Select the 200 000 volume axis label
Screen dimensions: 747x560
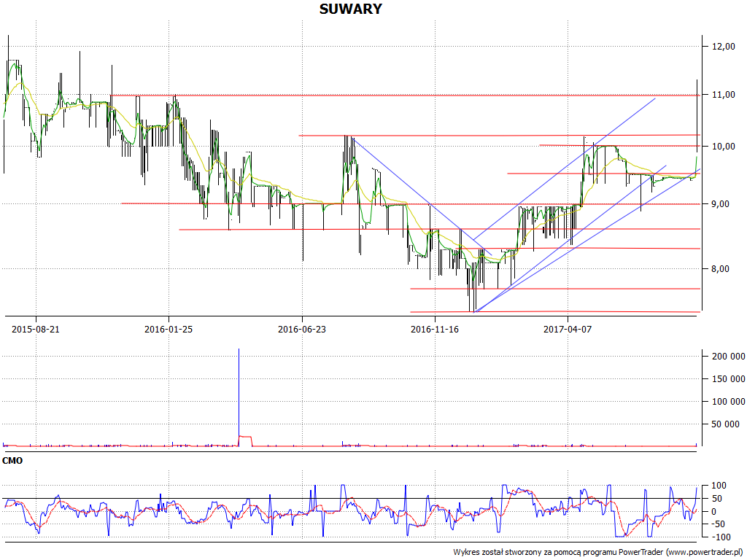tap(728, 356)
